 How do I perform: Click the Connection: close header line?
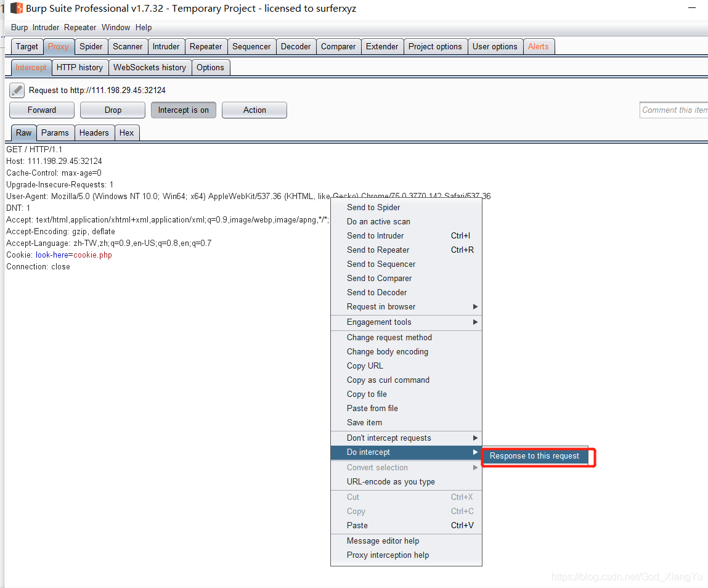click(38, 267)
